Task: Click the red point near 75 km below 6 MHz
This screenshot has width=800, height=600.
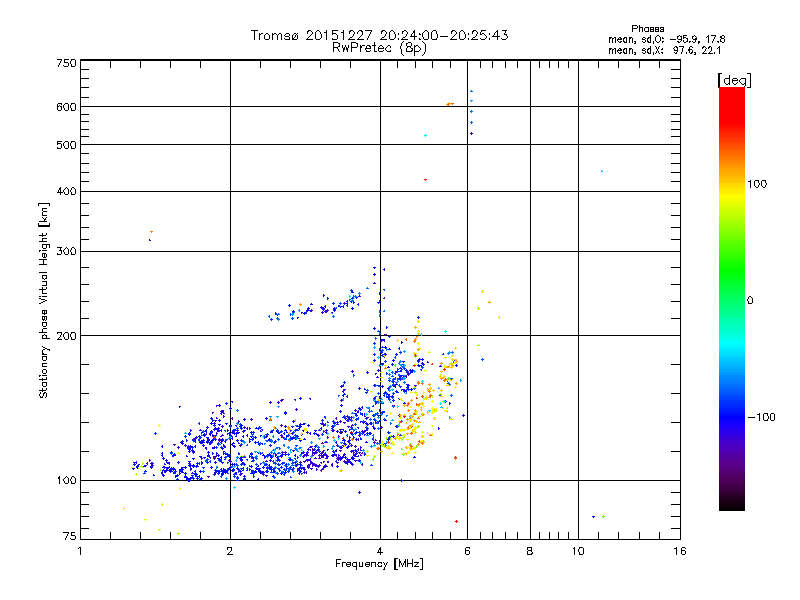Action: [x=456, y=521]
